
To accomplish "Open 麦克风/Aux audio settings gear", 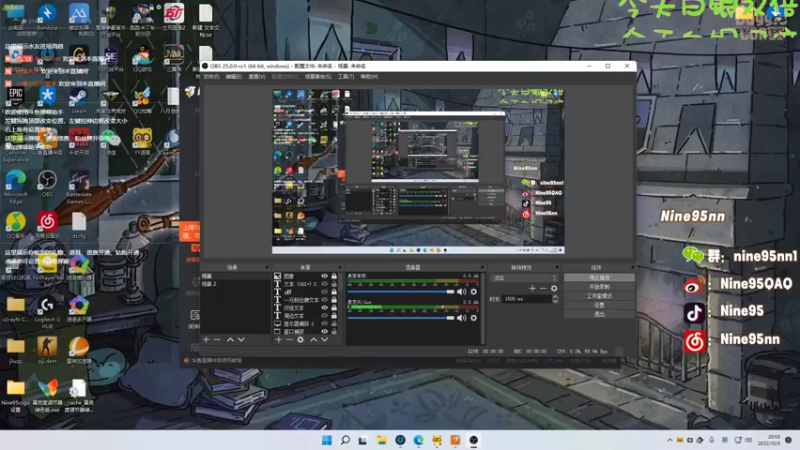I will pos(473,318).
